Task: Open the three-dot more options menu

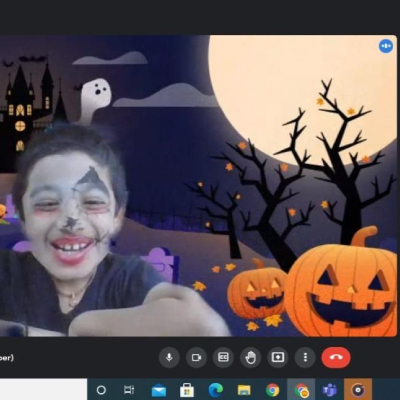Action: click(x=305, y=358)
